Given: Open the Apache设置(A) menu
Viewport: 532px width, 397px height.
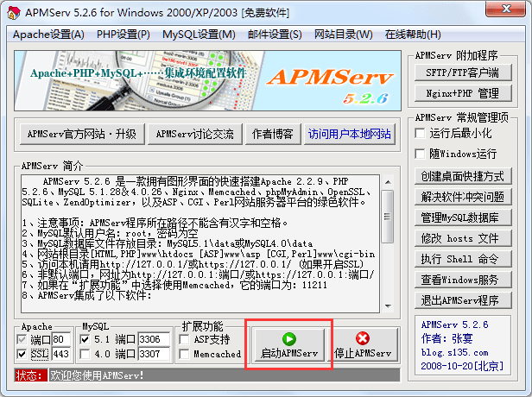Looking at the screenshot, I should 48,35.
